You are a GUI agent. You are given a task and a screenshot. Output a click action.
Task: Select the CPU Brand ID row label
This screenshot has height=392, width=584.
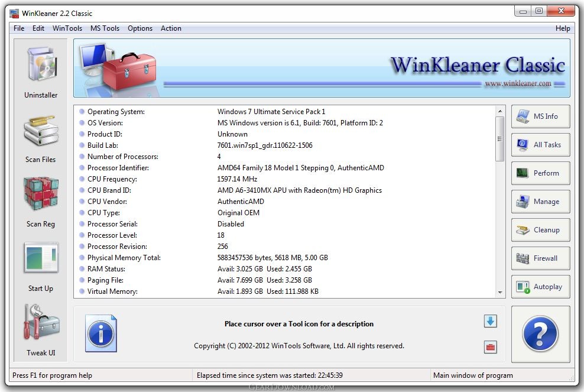point(109,190)
